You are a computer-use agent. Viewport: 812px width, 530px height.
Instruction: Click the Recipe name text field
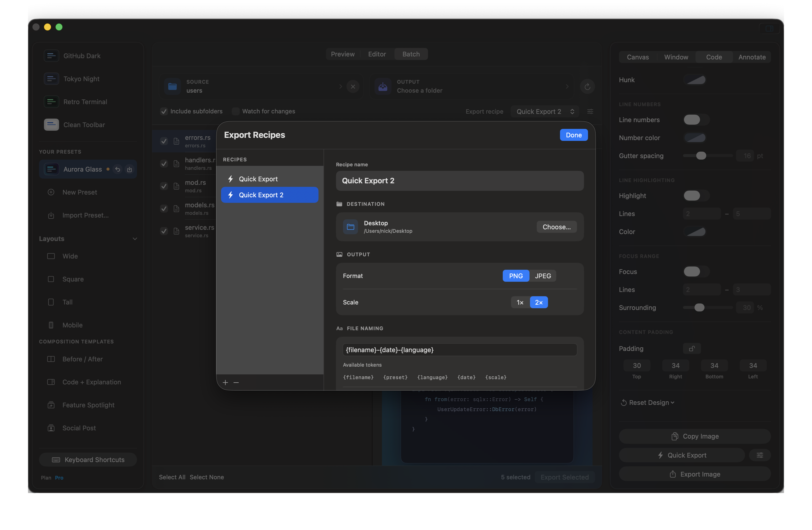tap(459, 181)
